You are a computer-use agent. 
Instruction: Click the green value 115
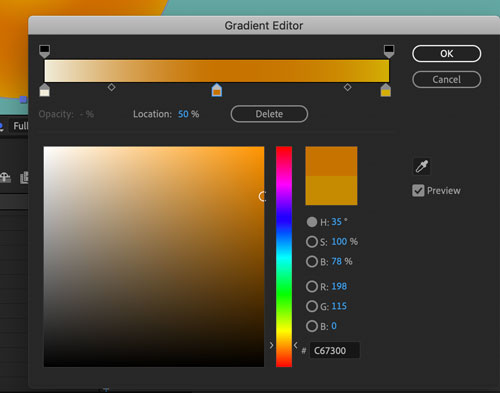click(339, 306)
